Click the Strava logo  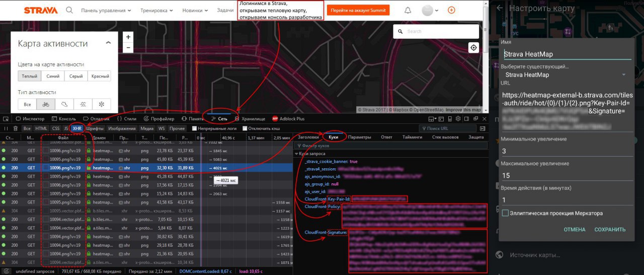point(40,10)
